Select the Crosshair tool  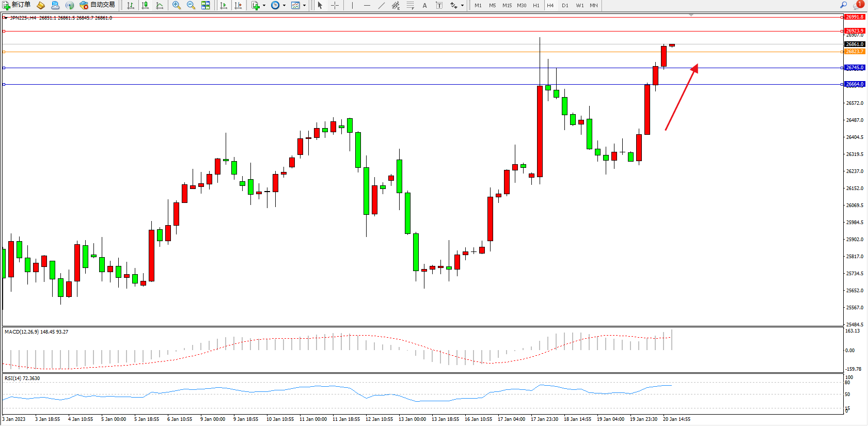pos(335,5)
